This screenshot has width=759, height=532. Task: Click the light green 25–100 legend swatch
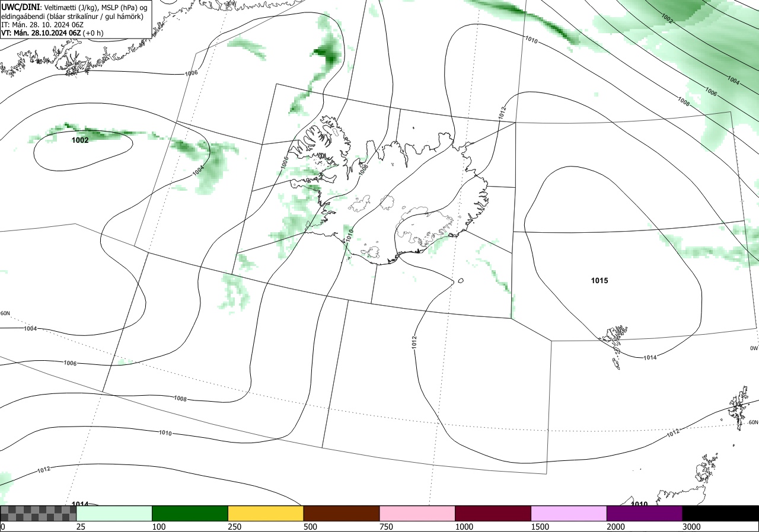click(x=114, y=513)
